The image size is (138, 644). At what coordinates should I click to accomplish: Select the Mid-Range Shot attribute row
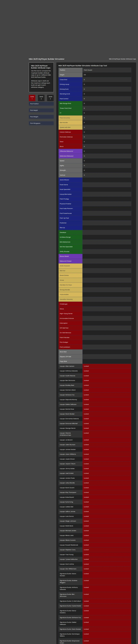[95, 103]
